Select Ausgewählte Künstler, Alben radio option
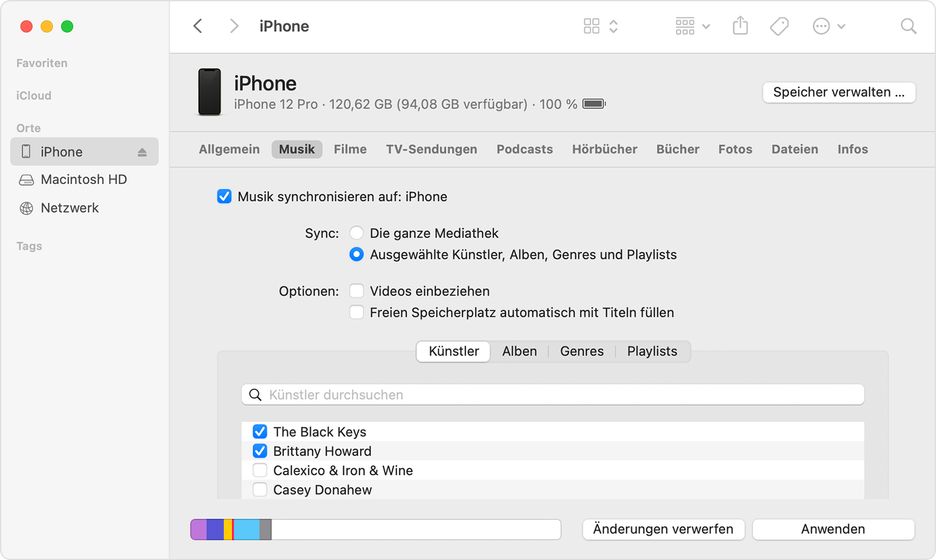The height and width of the screenshot is (560, 936). click(356, 254)
